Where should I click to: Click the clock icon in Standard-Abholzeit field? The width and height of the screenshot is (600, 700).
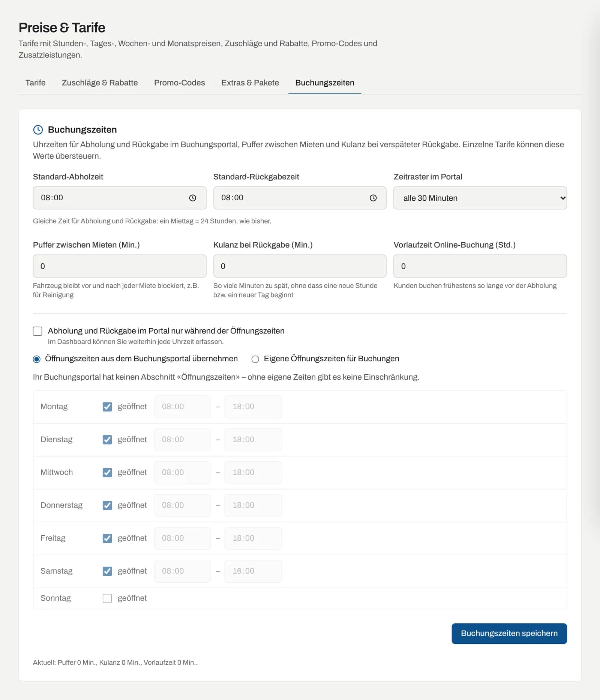tap(193, 198)
